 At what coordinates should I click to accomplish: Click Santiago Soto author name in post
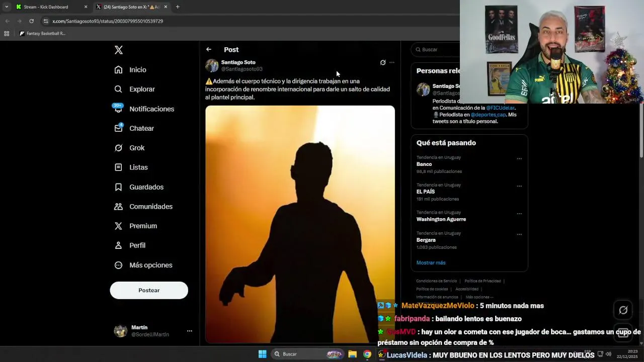pos(238,62)
